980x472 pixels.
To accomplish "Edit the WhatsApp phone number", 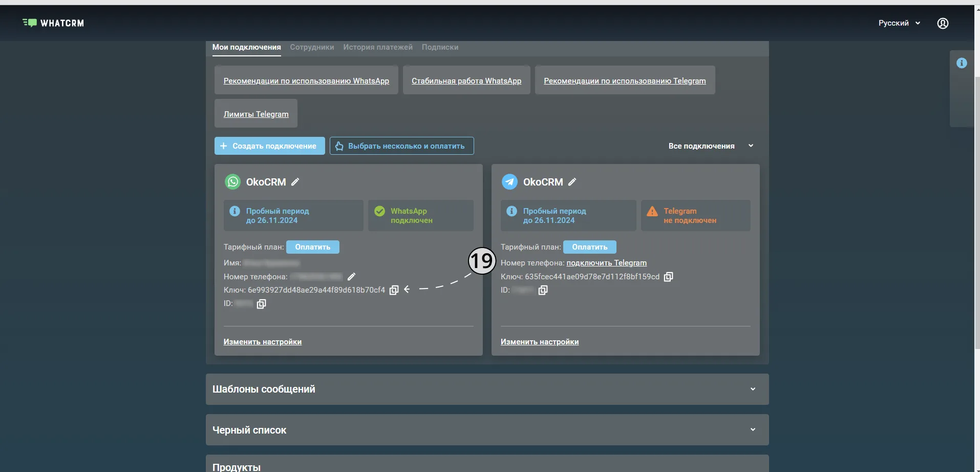I will [351, 277].
